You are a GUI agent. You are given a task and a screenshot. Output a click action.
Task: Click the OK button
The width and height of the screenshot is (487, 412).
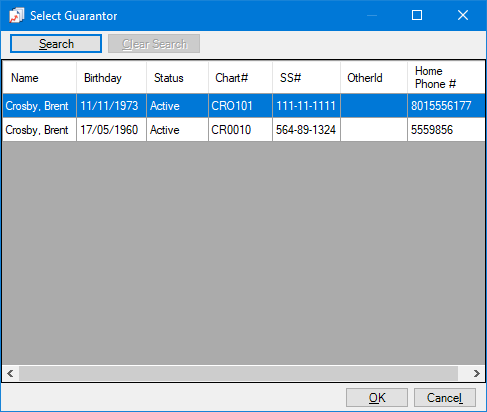click(x=377, y=397)
